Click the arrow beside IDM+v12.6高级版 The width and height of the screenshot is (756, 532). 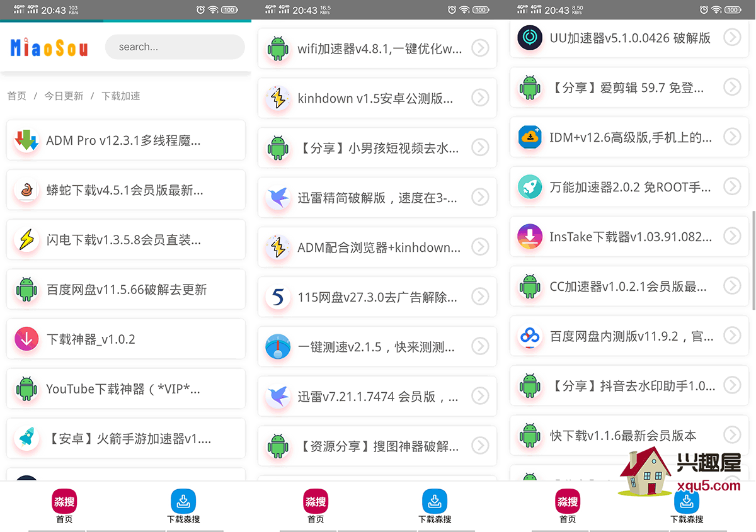click(x=732, y=136)
